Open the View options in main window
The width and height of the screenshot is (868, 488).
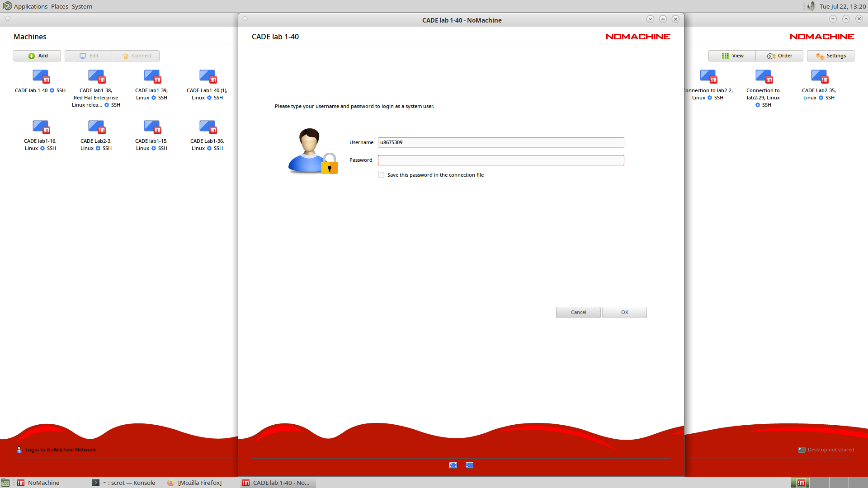732,56
